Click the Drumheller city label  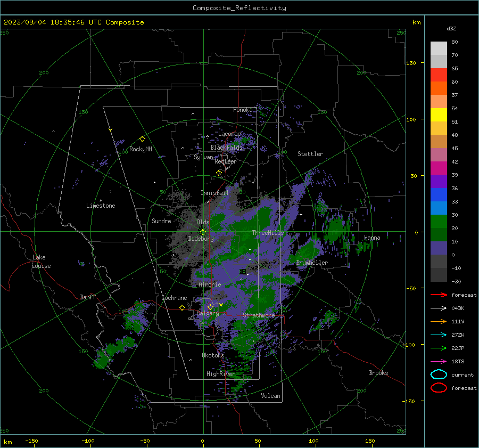pyautogui.click(x=312, y=263)
